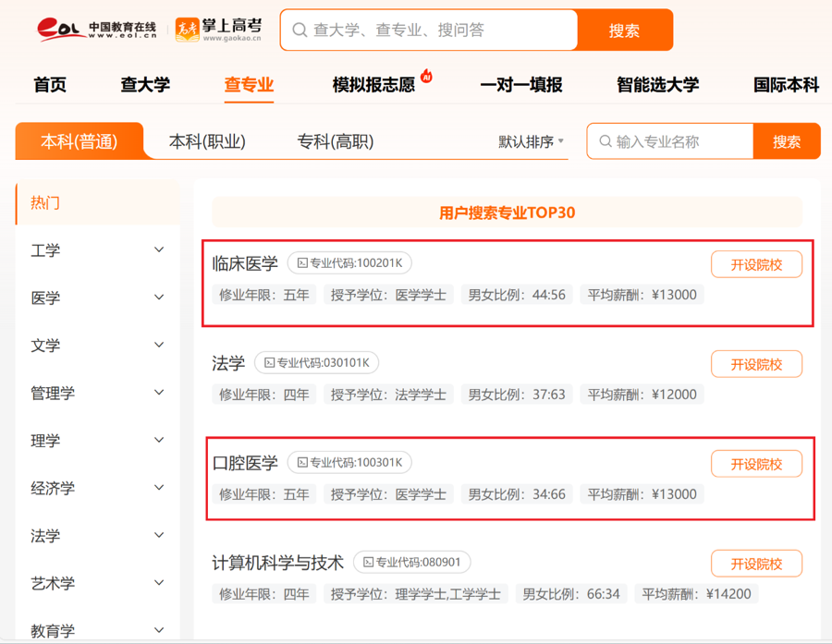Click the AI flame badge on 模拟报志愿
The height and width of the screenshot is (644, 832).
pyautogui.click(x=426, y=77)
